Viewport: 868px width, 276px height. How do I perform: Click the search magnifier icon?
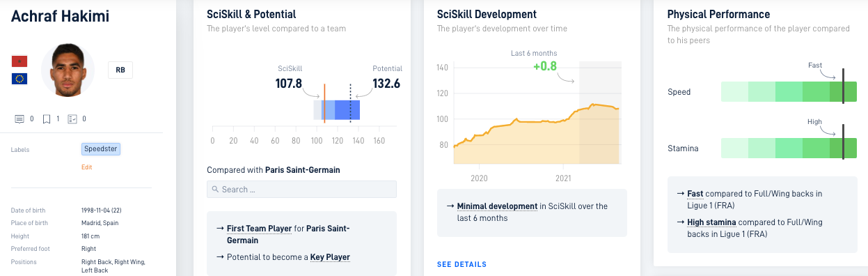(x=216, y=190)
